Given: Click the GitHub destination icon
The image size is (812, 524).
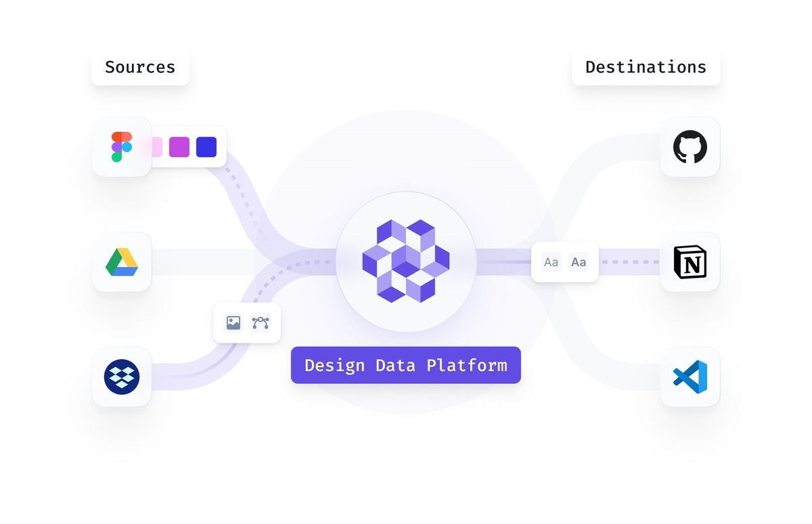Looking at the screenshot, I should pyautogui.click(x=690, y=147).
